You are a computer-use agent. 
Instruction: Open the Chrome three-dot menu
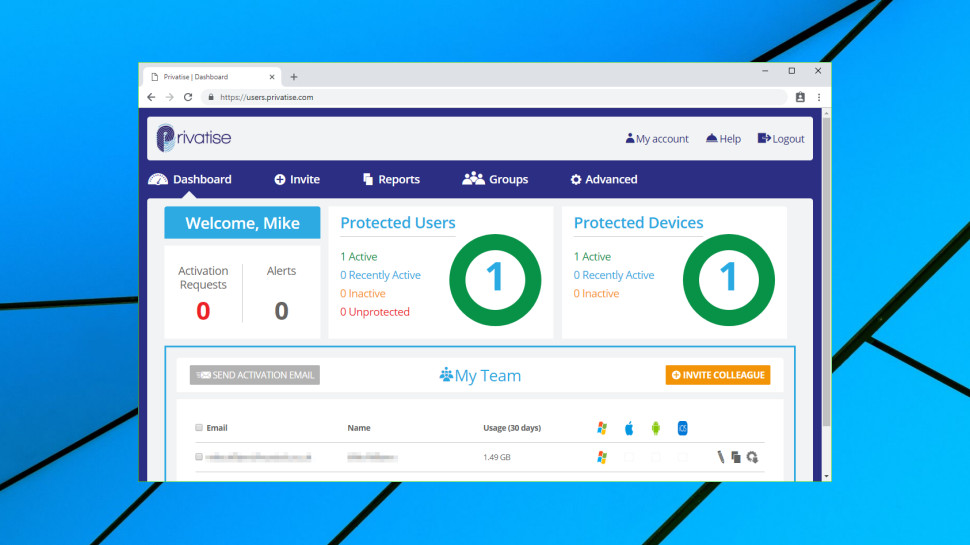[x=819, y=97]
